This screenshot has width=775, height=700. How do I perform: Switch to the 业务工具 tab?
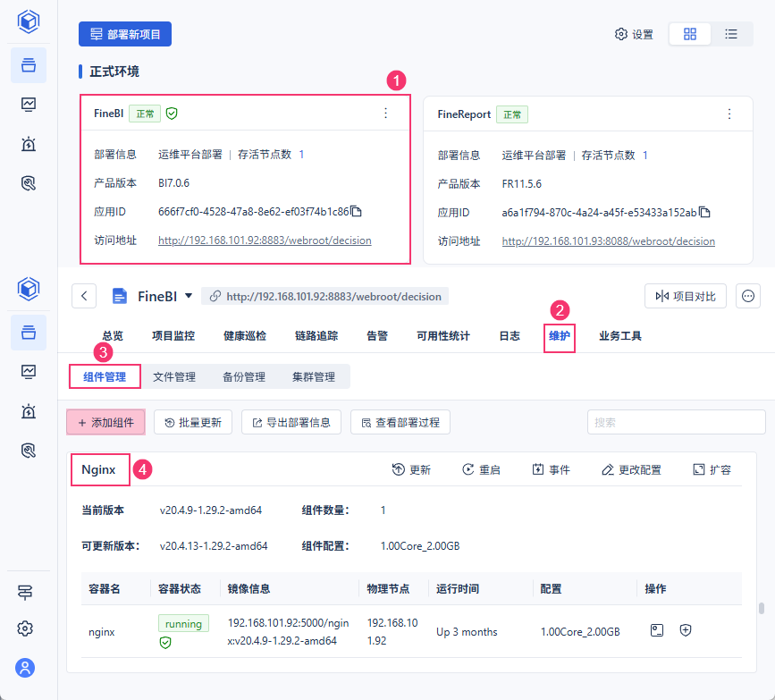pyautogui.click(x=620, y=336)
